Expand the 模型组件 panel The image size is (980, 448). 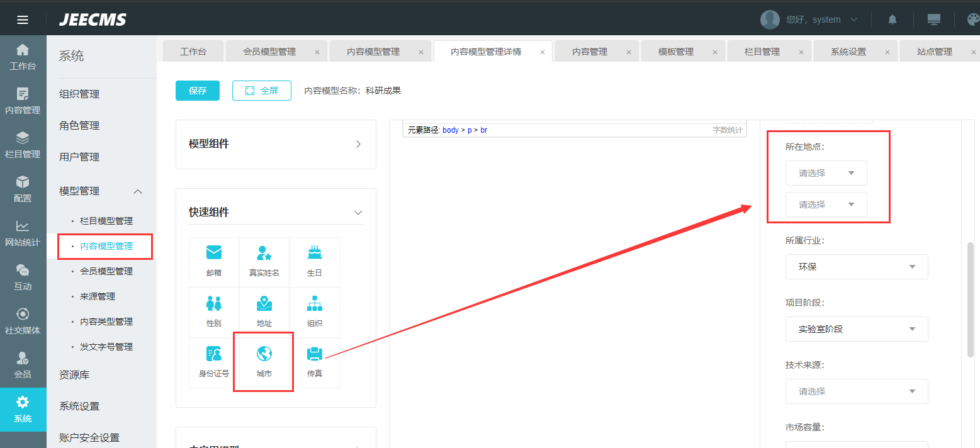(358, 144)
